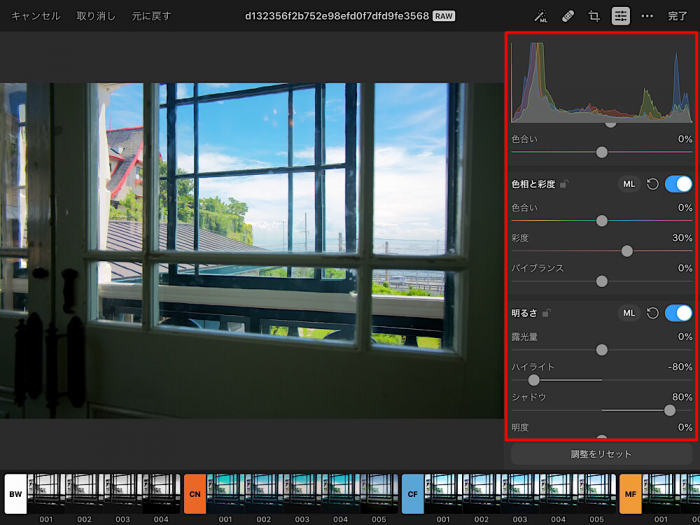Click the 色相と彩度 section title
Screen dimensions: 700x525
[x=533, y=184]
